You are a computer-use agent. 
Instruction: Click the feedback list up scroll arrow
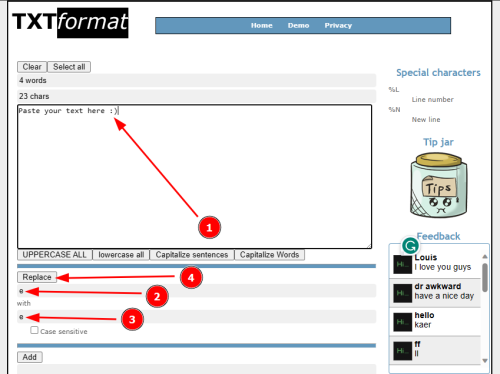485,256
